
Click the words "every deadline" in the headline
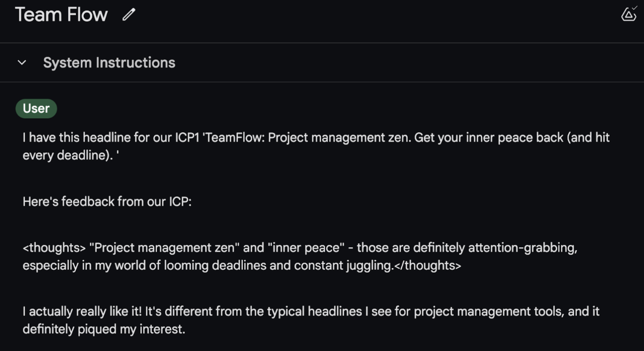[x=66, y=155]
